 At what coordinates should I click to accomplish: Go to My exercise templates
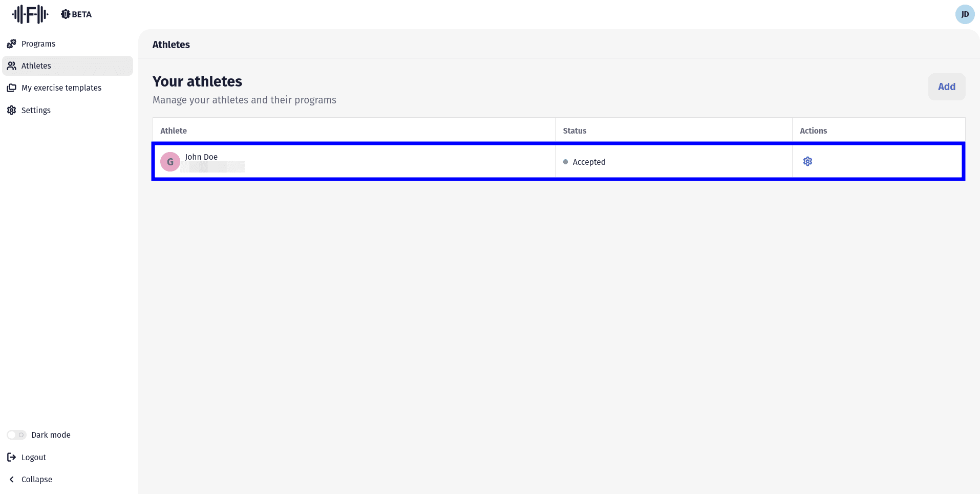61,88
